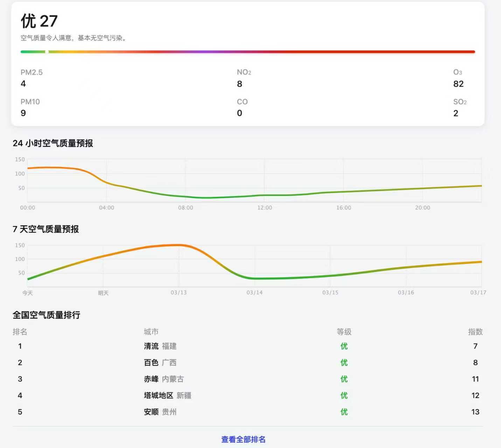This screenshot has height=448, width=501.
Task: Click rank number 5 in ranking table
Action: (x=20, y=412)
